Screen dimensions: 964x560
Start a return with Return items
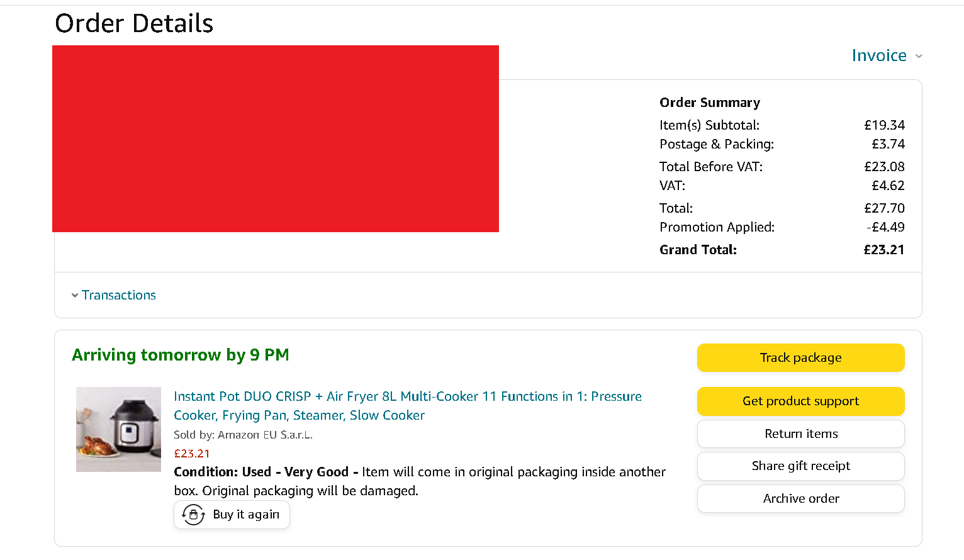point(800,434)
